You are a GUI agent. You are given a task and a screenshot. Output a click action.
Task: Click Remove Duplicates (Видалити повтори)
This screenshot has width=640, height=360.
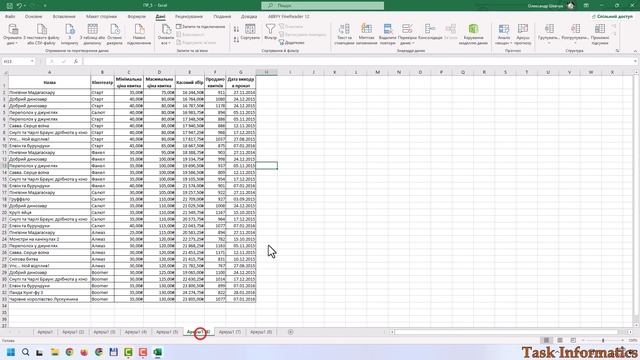pyautogui.click(x=388, y=34)
